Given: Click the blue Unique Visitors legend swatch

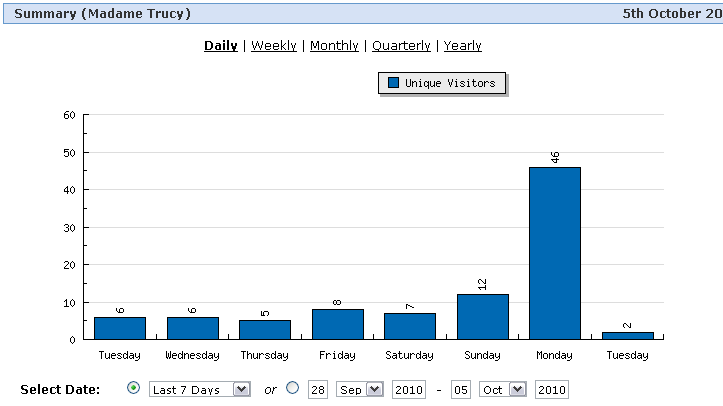Looking at the screenshot, I should coord(393,83).
